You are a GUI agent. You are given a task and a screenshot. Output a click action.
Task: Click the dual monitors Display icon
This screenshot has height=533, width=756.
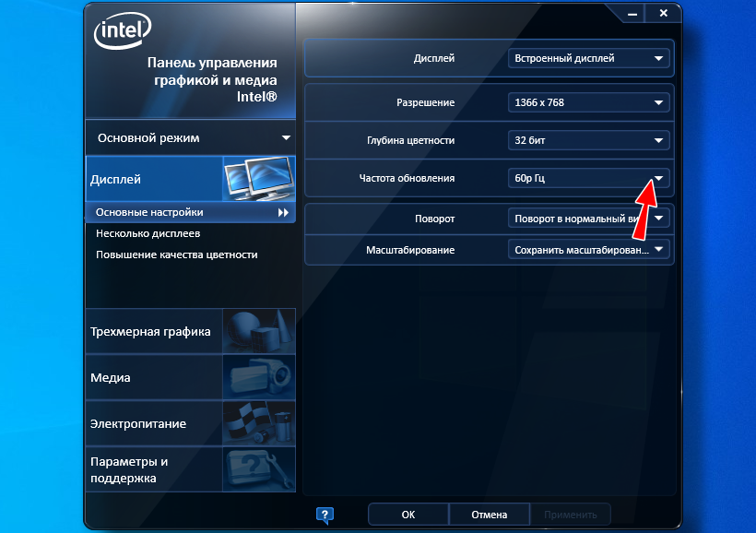(x=259, y=179)
